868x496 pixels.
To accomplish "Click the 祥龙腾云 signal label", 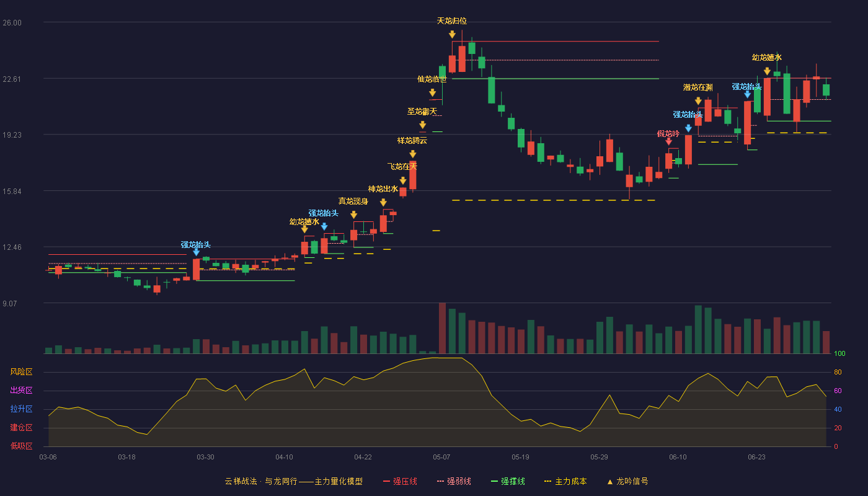I will [412, 141].
